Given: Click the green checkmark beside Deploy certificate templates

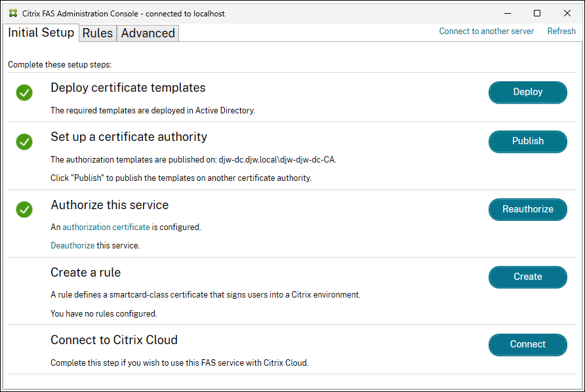Looking at the screenshot, I should point(24,92).
